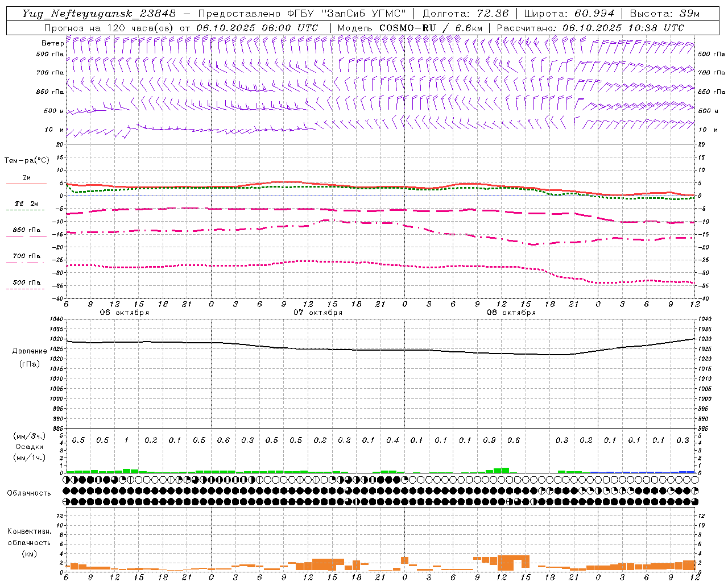Click the 'Давление' pressure label
The image size is (728, 582).
click(30, 351)
